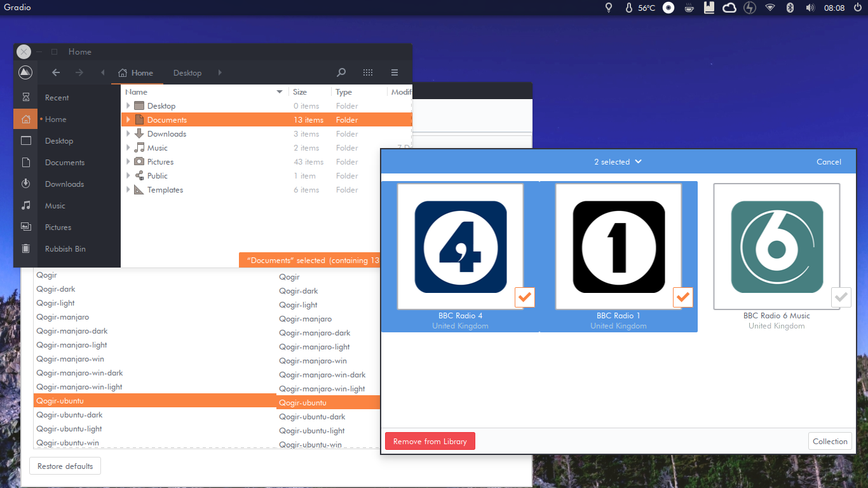Open the search in the file manager toolbar

coord(341,72)
